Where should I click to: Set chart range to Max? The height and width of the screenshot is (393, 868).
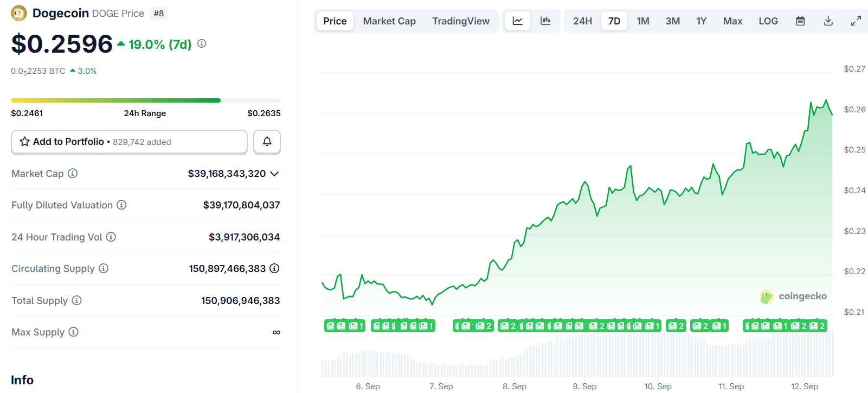[732, 21]
